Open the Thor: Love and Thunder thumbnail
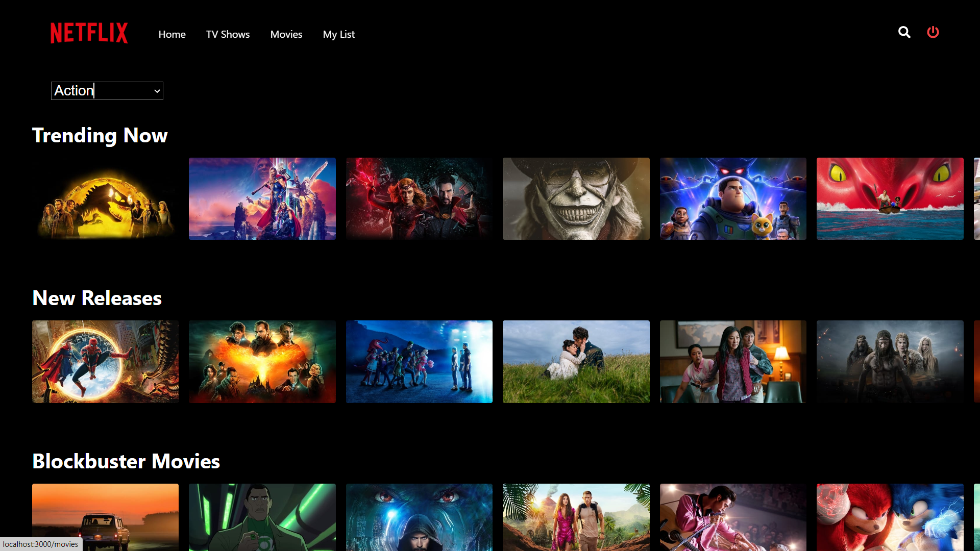The image size is (980, 551). click(x=262, y=198)
